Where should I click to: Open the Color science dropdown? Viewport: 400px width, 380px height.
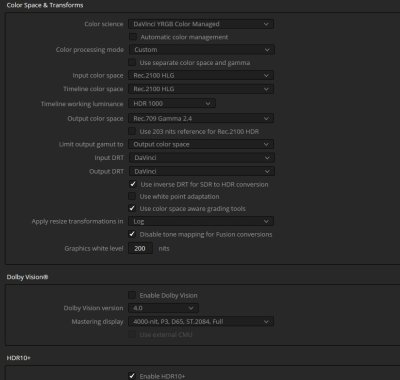tap(201, 24)
